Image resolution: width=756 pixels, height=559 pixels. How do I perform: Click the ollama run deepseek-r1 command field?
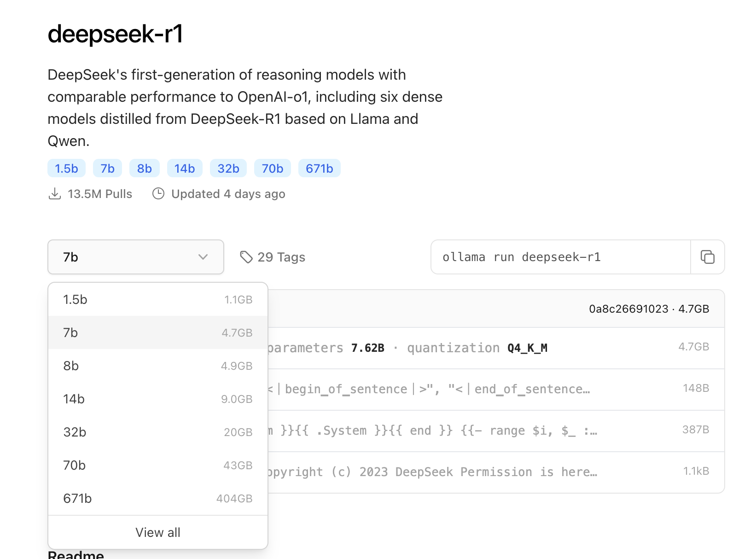point(560,257)
